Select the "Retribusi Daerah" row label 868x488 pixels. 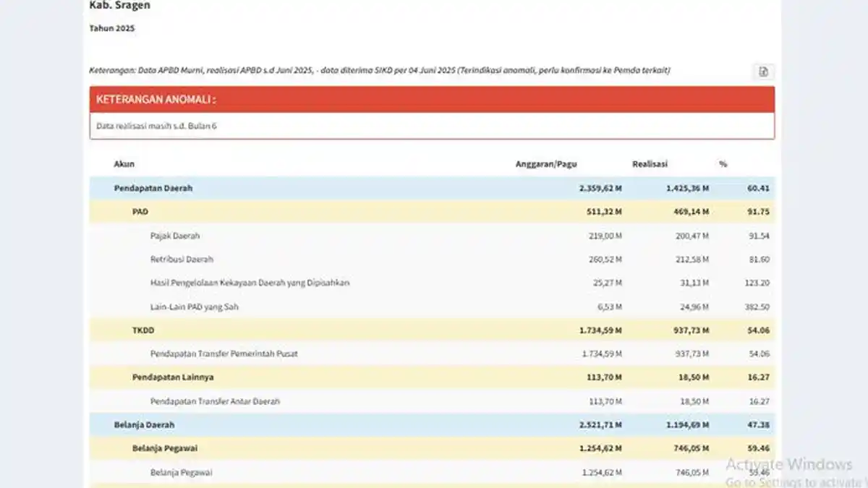click(x=182, y=259)
